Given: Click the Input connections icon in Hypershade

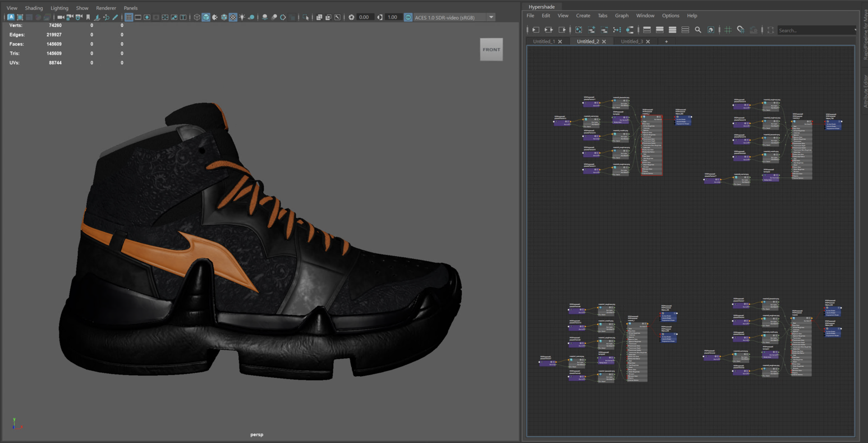Looking at the screenshot, I should point(536,30).
